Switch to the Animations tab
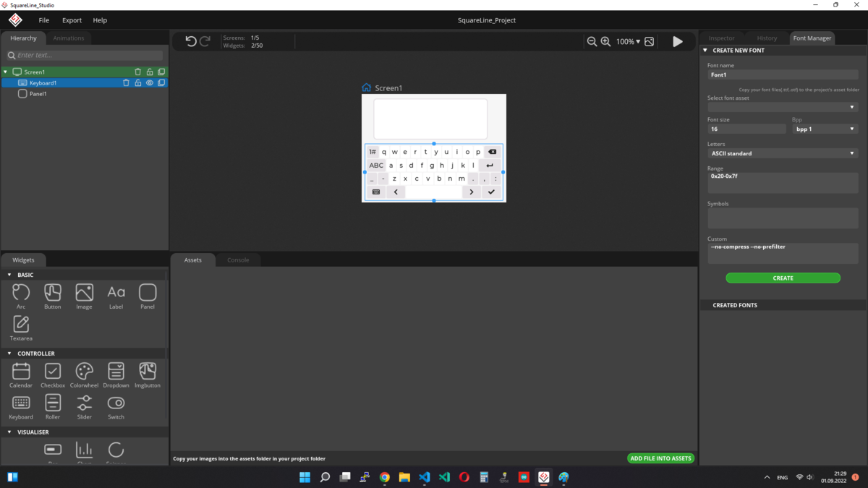Screen dimensions: 868x488 69,38
